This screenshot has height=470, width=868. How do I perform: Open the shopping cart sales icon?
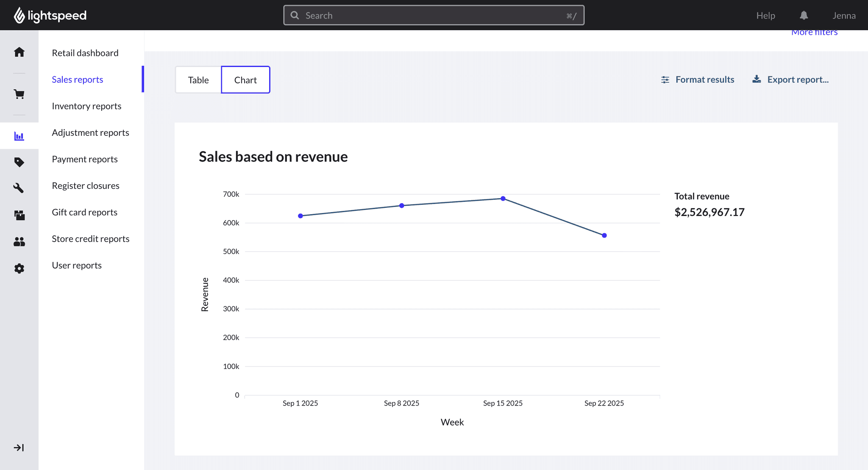[19, 94]
